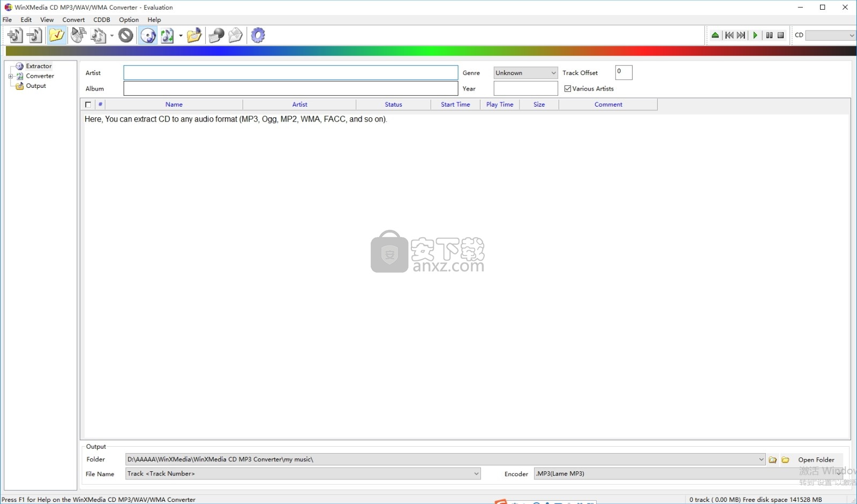The height and width of the screenshot is (504, 857).
Task: Click the play CD track toolbar icon
Action: [x=79, y=35]
